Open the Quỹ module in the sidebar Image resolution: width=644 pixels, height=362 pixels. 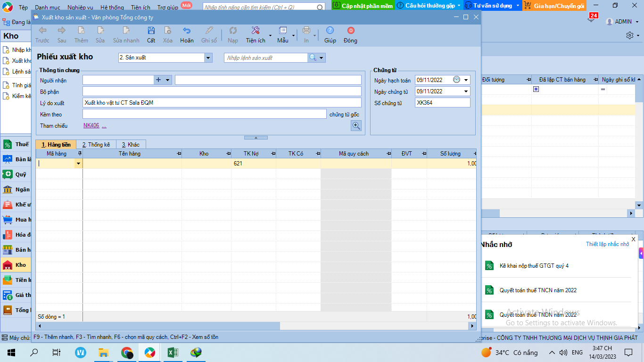click(16, 174)
